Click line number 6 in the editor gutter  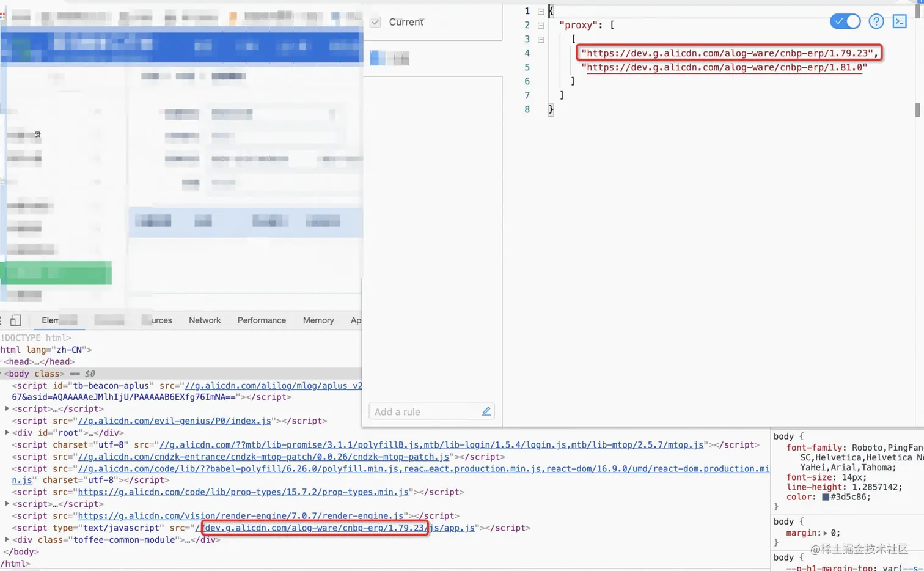point(527,81)
